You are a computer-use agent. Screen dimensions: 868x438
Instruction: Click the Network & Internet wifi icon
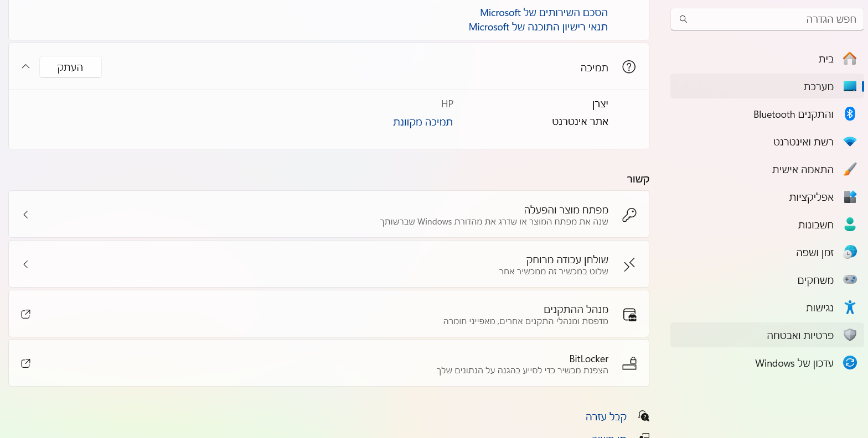850,142
